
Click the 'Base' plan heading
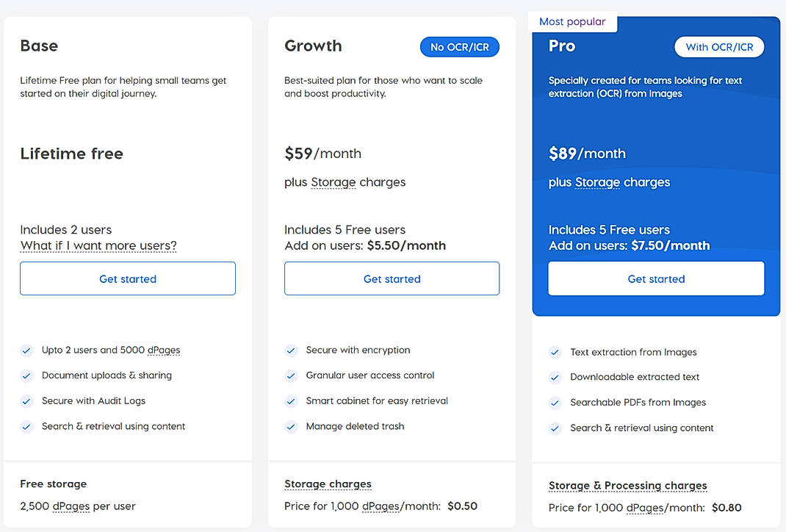tap(38, 46)
